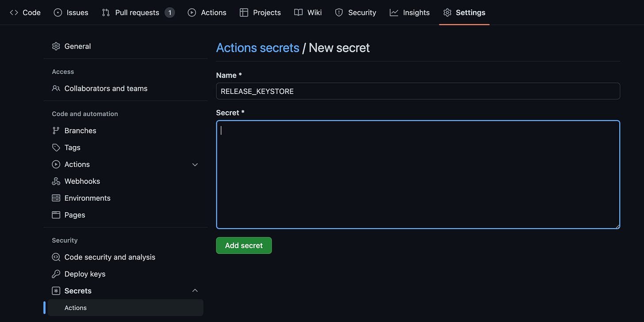
Task: Click the 'Access' section heading
Action: (x=63, y=71)
